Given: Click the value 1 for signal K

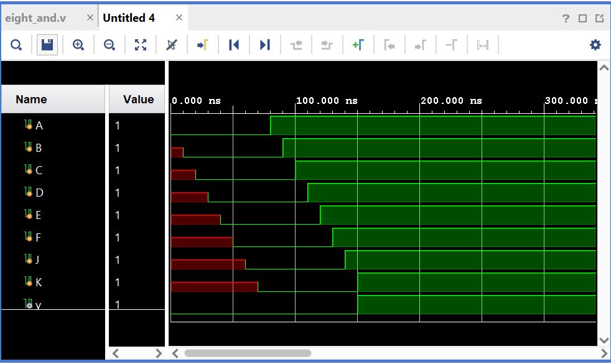Looking at the screenshot, I should (x=118, y=282).
